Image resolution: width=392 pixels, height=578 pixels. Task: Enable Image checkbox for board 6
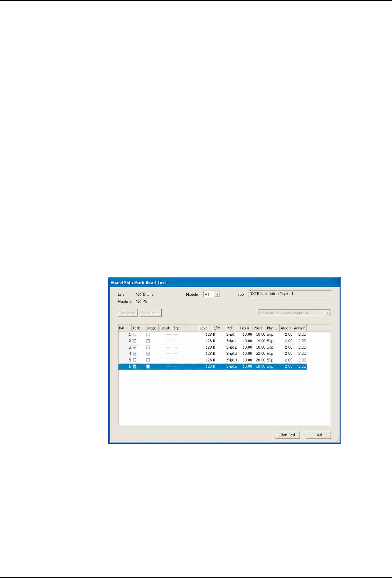[148, 366]
